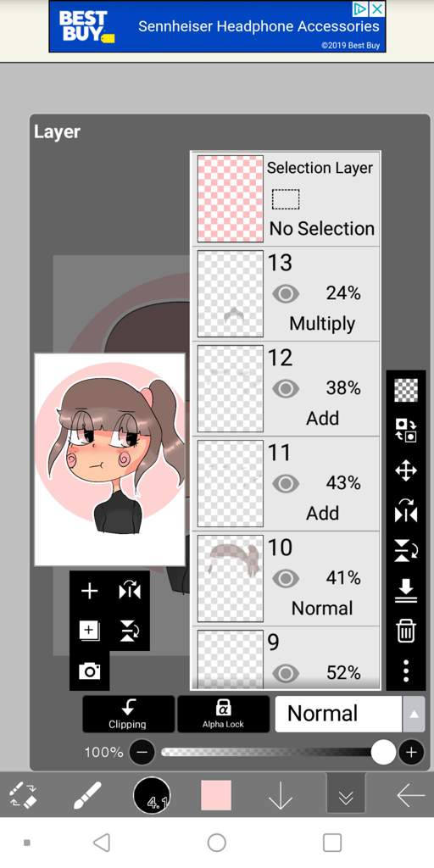The height and width of the screenshot is (868, 434).
Task: Click the camera import layer icon
Action: pyautogui.click(x=89, y=671)
